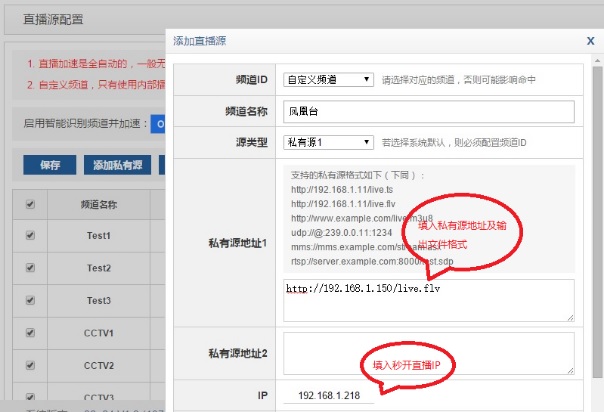
Task: Click the example text udp://@:239.0.0.11:1234
Action: [341, 233]
